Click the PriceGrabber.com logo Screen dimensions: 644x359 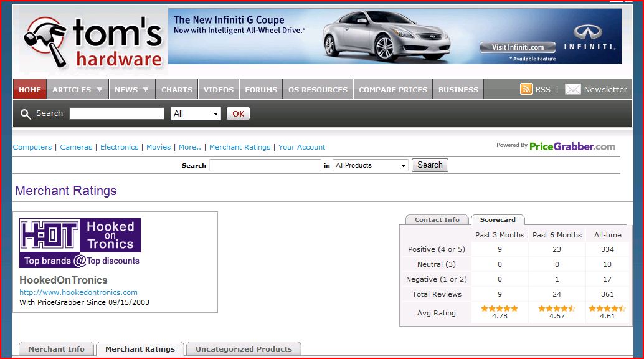click(x=572, y=146)
